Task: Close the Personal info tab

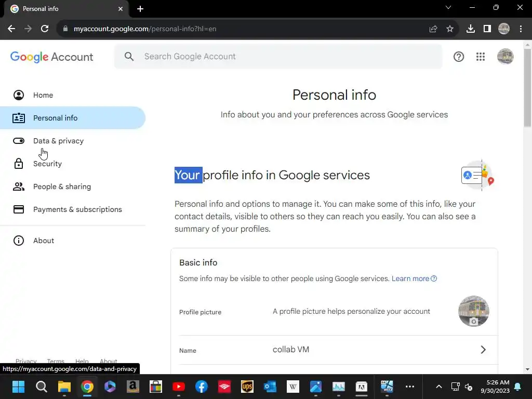Action: (121, 9)
